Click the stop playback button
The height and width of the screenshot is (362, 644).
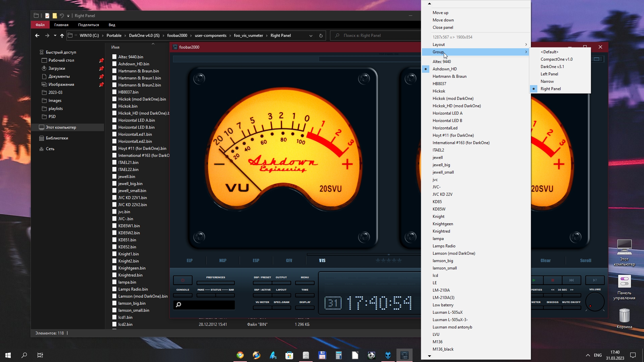[x=553, y=280]
